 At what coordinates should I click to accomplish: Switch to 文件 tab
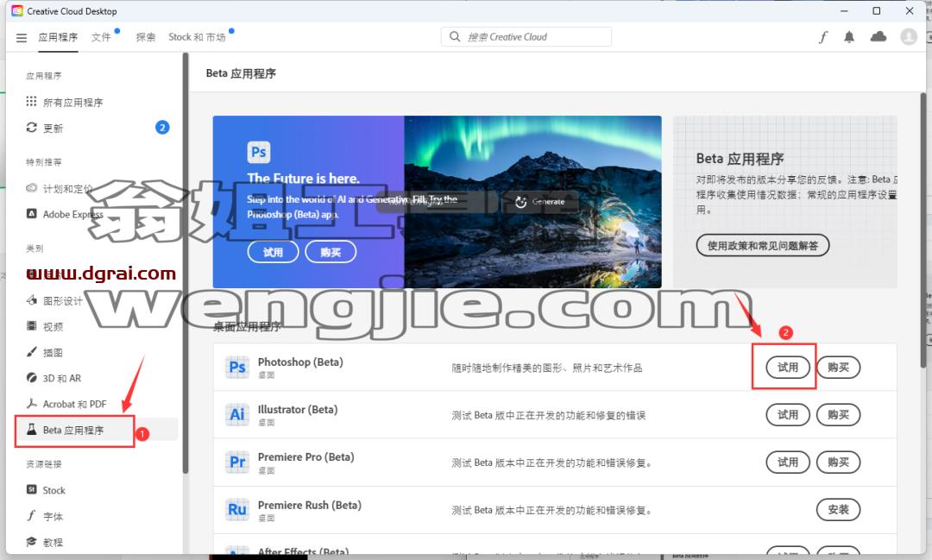[101, 37]
